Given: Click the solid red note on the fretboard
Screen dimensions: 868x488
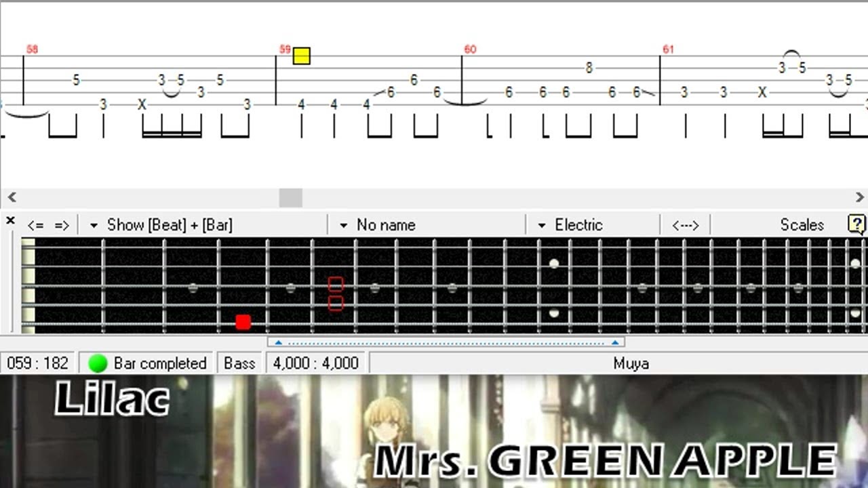Looking at the screenshot, I should point(243,323).
